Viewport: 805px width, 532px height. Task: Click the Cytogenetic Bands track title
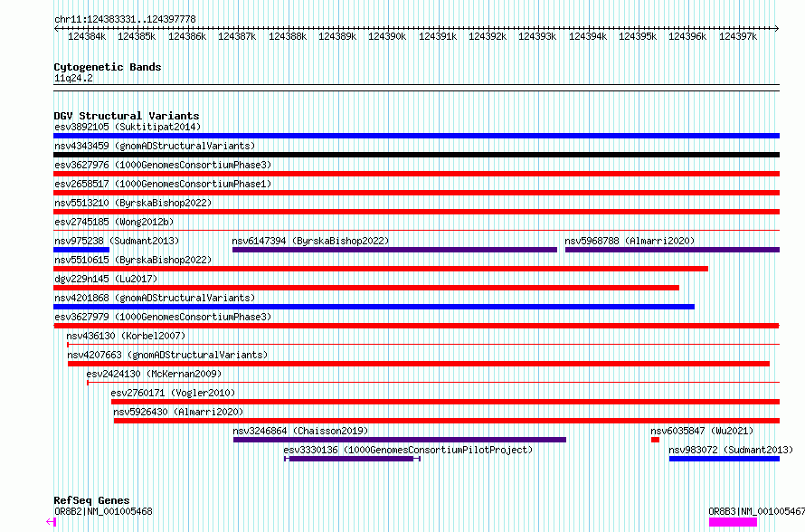point(108,67)
